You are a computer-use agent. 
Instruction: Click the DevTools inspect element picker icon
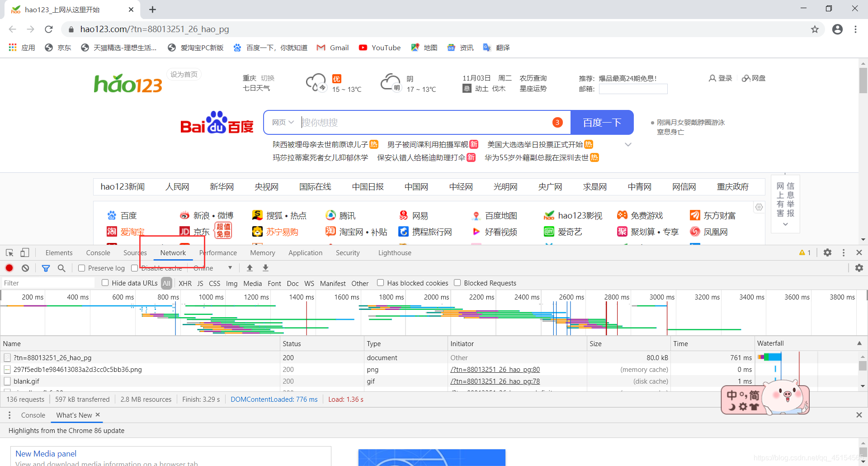pos(9,252)
